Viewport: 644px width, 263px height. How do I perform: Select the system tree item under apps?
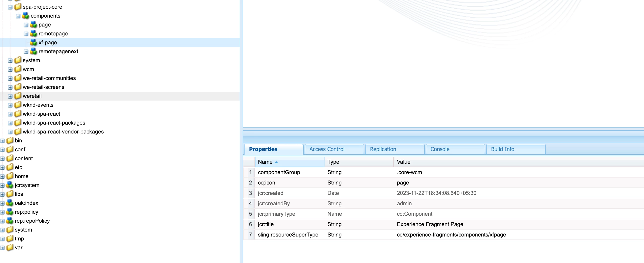[31, 60]
